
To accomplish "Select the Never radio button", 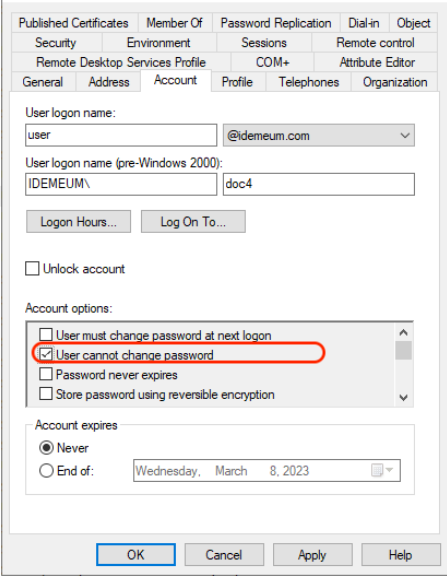I will point(46,447).
